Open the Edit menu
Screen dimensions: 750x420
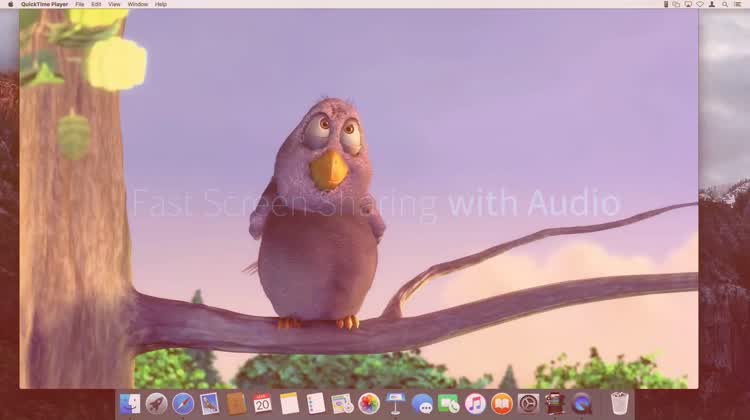click(x=96, y=4)
